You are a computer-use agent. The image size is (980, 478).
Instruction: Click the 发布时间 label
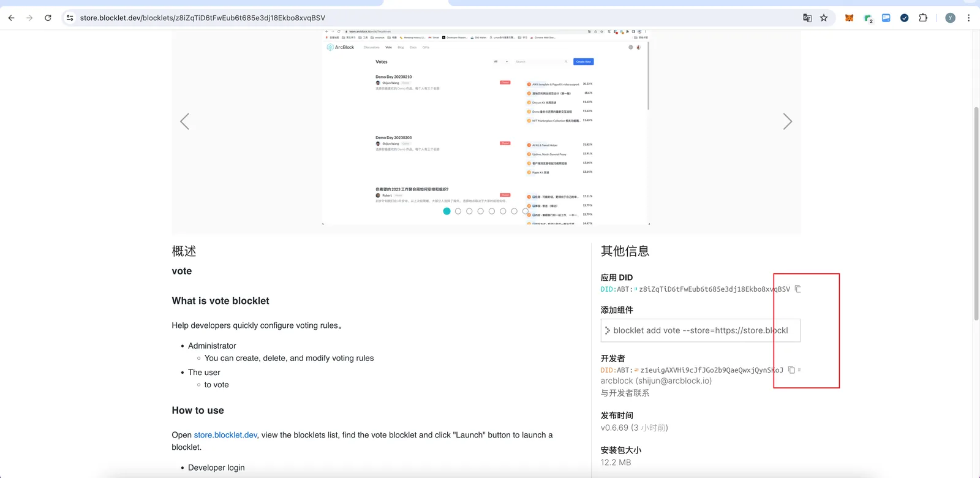617,415
